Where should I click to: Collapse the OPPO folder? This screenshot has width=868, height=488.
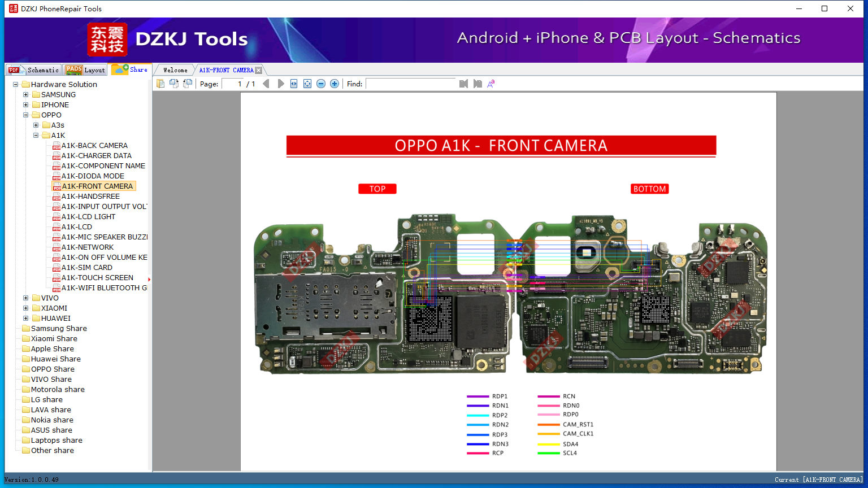pos(26,115)
